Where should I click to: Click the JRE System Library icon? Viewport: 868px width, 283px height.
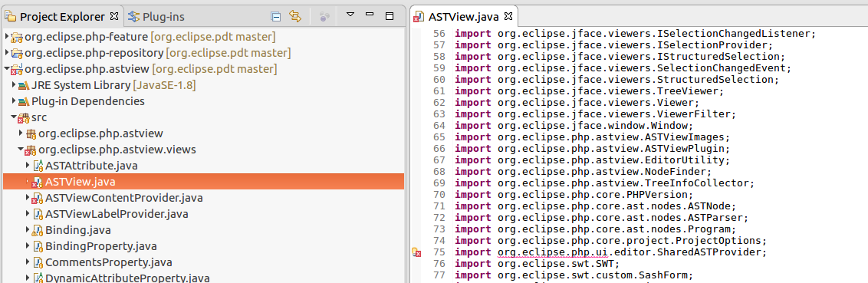click(24, 86)
